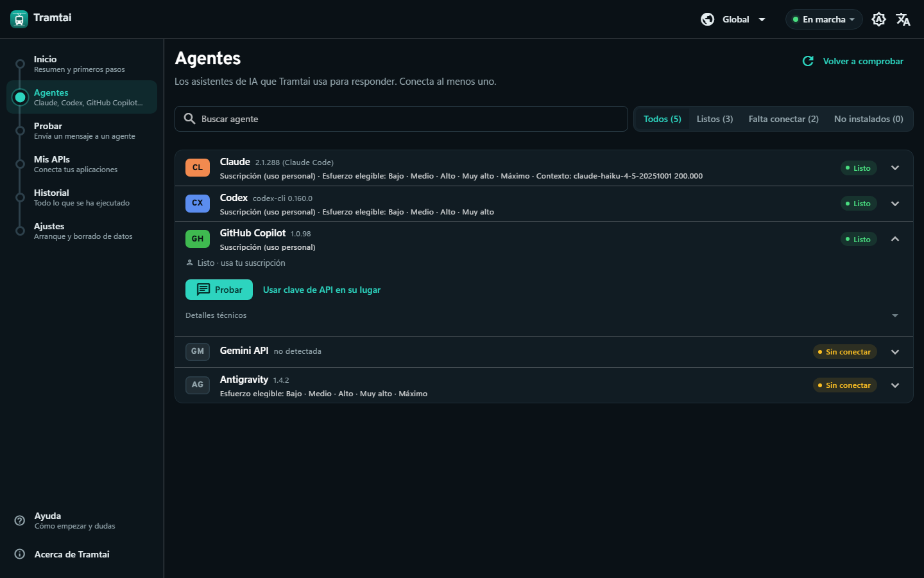The image size is (924, 578).
Task: Click the Listo badge on Codex row
Action: tap(859, 204)
